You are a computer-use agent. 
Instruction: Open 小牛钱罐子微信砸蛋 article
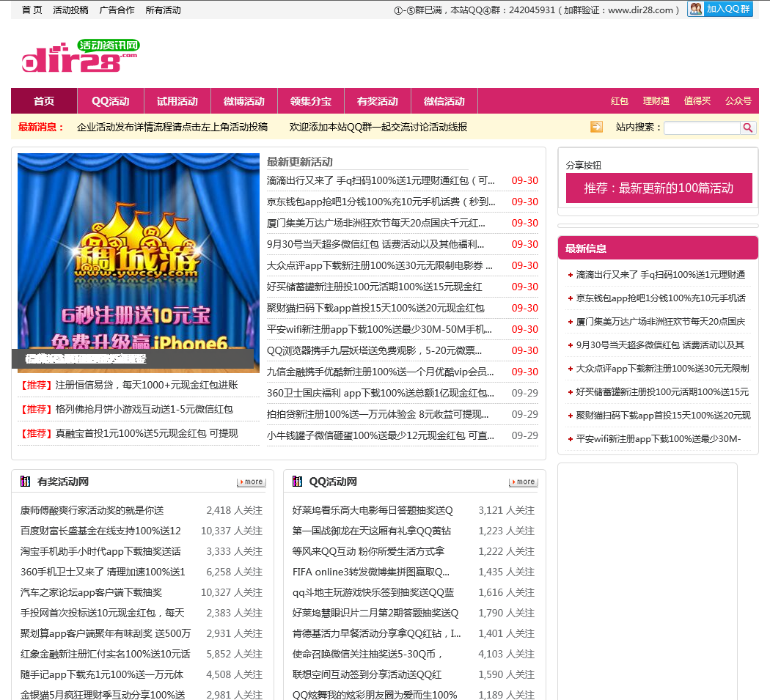click(381, 435)
